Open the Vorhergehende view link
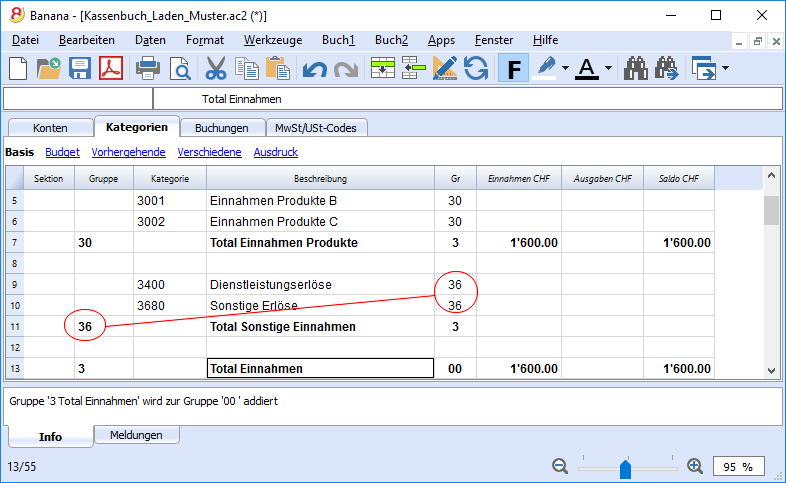Screen dimensions: 786x483 click(x=128, y=152)
